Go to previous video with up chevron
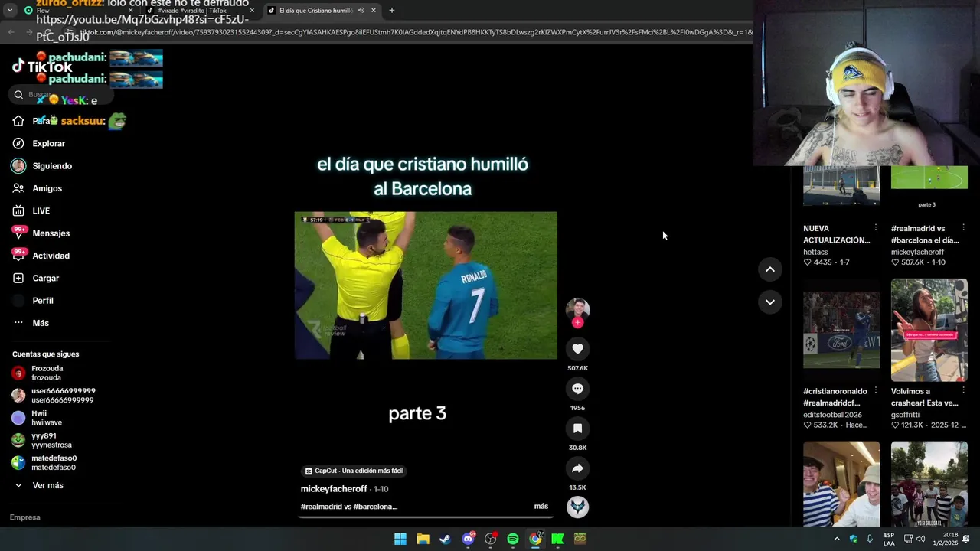The width and height of the screenshot is (980, 551). (x=770, y=269)
